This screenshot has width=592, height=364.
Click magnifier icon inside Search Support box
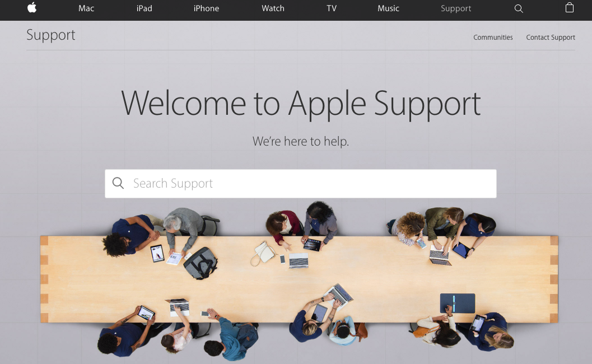(118, 183)
